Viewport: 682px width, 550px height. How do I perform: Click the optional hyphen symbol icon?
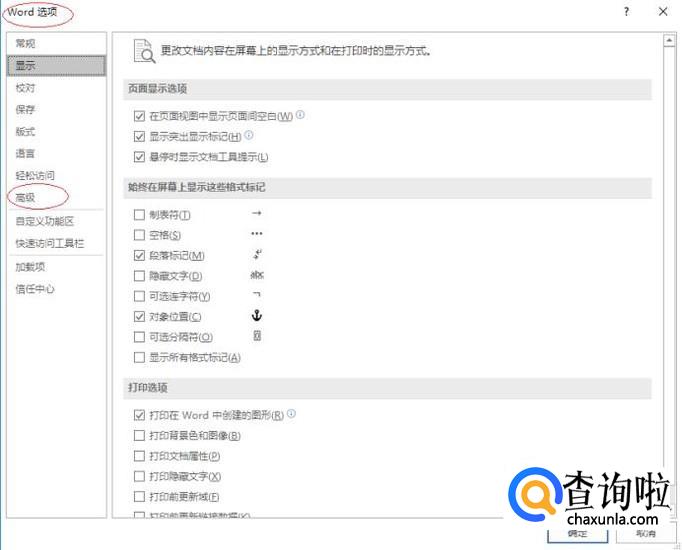pyautogui.click(x=257, y=294)
